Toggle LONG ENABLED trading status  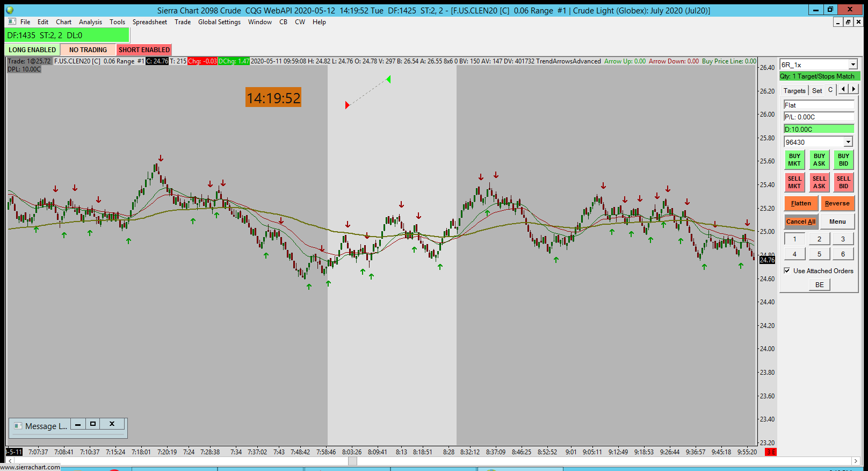[x=32, y=49]
